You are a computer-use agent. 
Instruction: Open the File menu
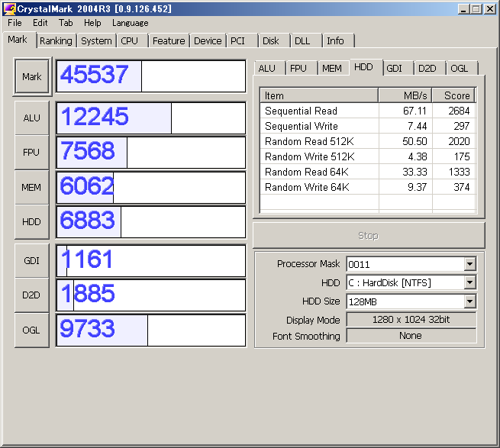(15, 23)
